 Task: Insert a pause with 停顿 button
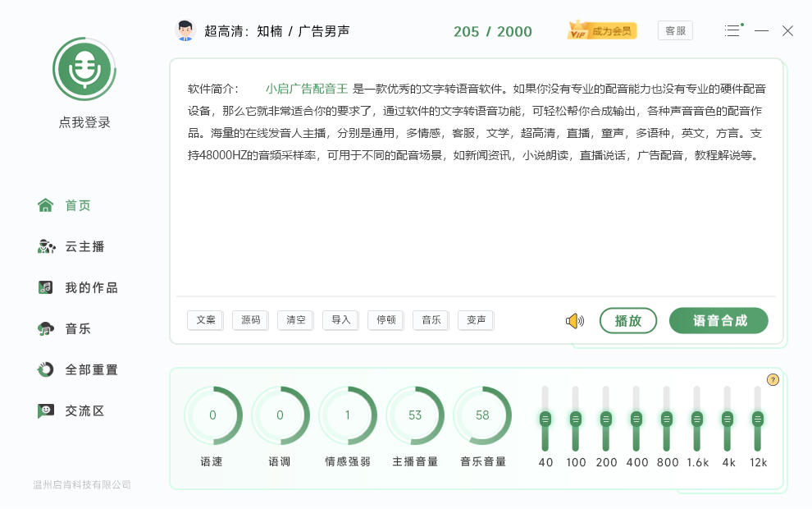(x=385, y=320)
